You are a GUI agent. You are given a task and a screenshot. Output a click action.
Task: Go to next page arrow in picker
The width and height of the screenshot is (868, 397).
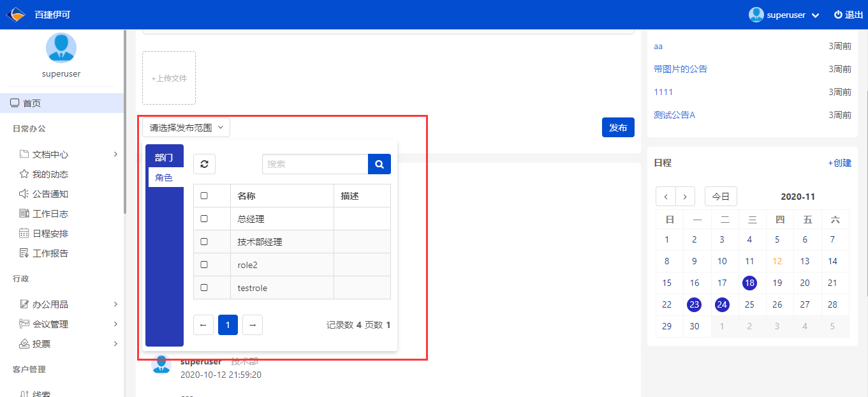coord(253,325)
